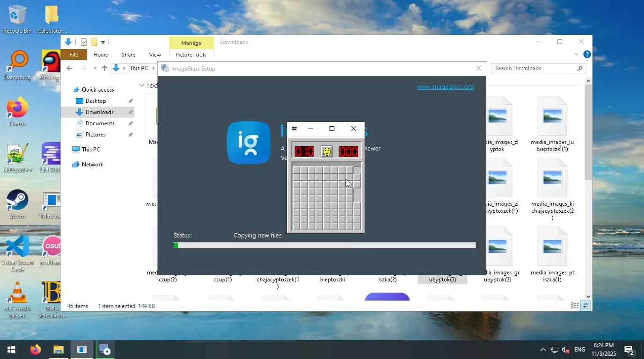
Task: Open the notification center icon
Action: pyautogui.click(x=629, y=350)
